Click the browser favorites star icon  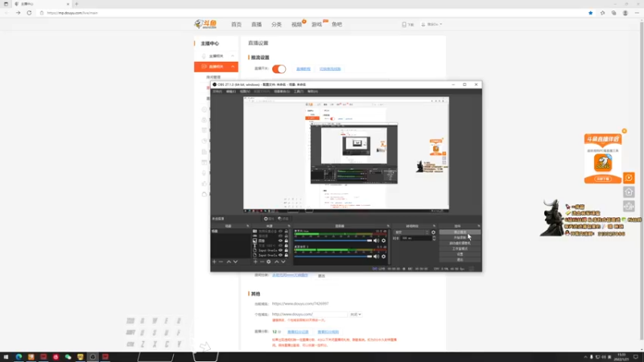[590, 13]
